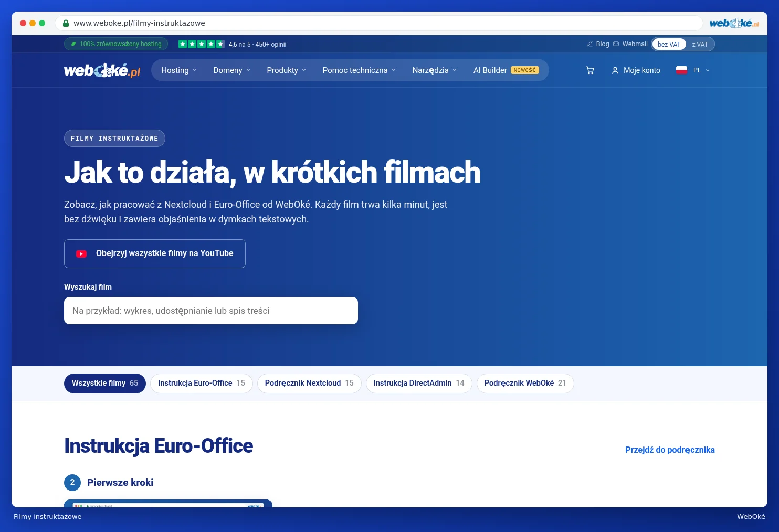Switch prices to 'z VAT'
This screenshot has width=779, height=532.
pos(700,44)
